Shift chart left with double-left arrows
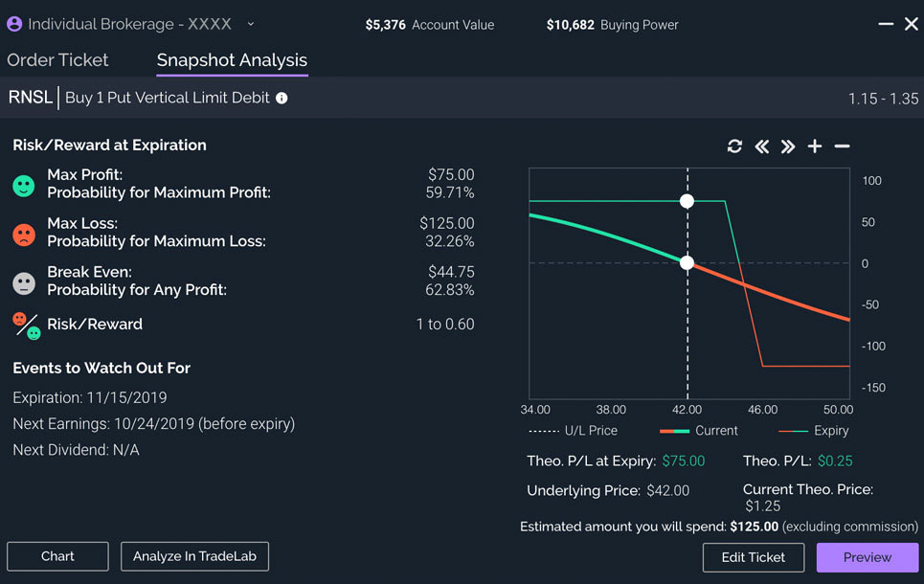 click(x=761, y=146)
